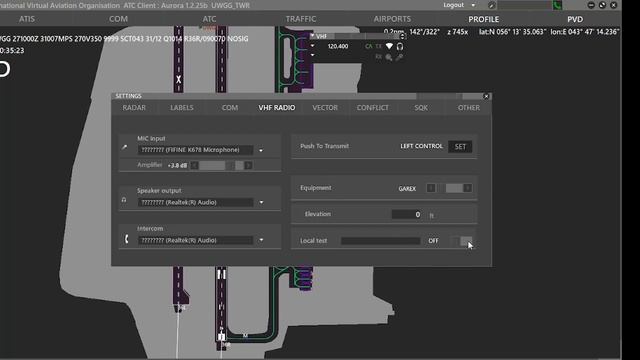This screenshot has height=360, width=640.
Task: Open the dropdown arrow left of 120.400
Action: click(313, 46)
